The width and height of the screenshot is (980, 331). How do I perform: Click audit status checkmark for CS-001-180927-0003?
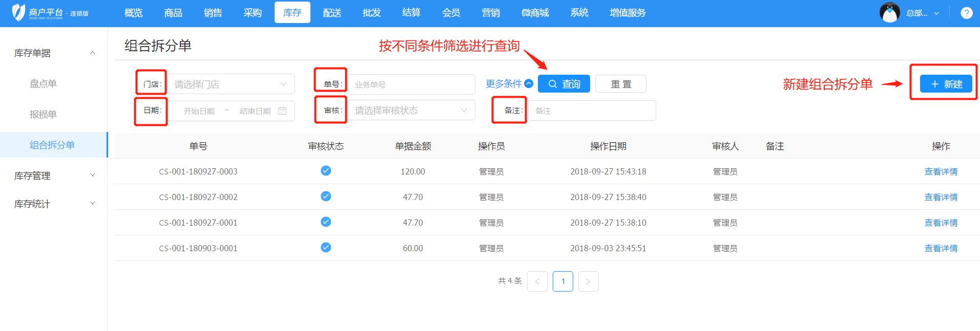[326, 171]
